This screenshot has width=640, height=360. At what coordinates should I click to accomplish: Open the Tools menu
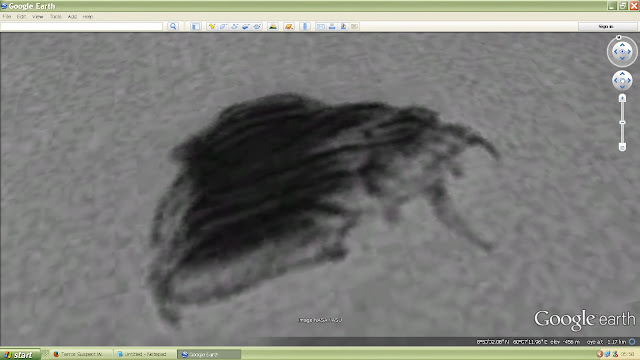pos(56,17)
